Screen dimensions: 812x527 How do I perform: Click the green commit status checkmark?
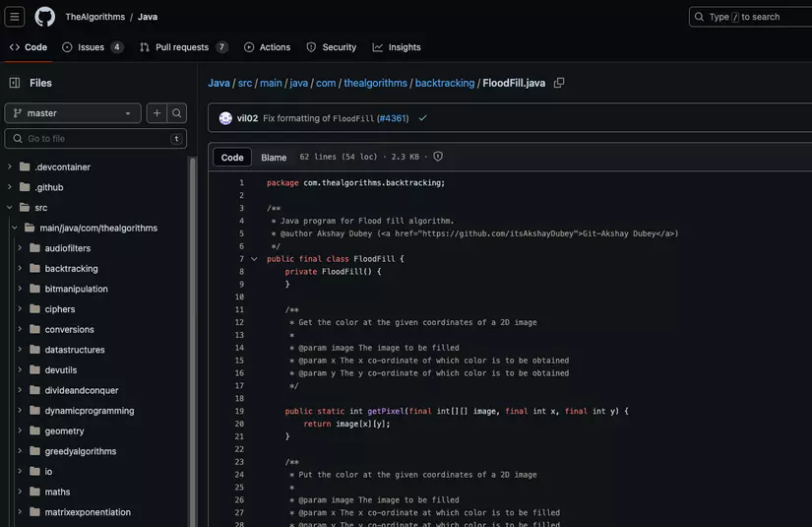pos(422,118)
